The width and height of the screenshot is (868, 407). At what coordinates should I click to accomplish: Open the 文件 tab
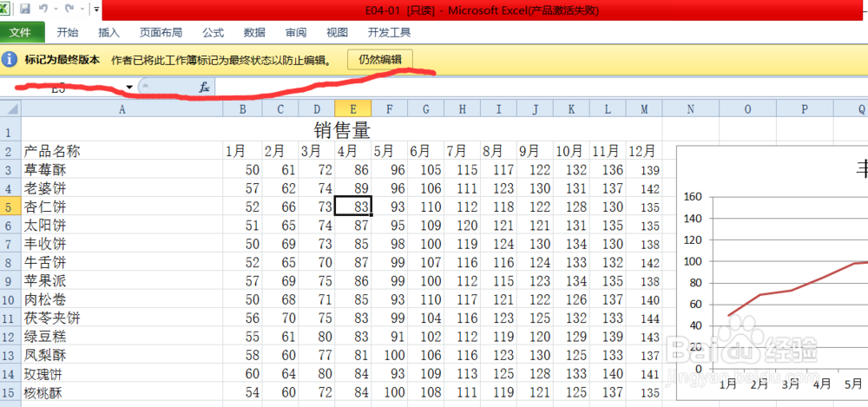[x=23, y=33]
